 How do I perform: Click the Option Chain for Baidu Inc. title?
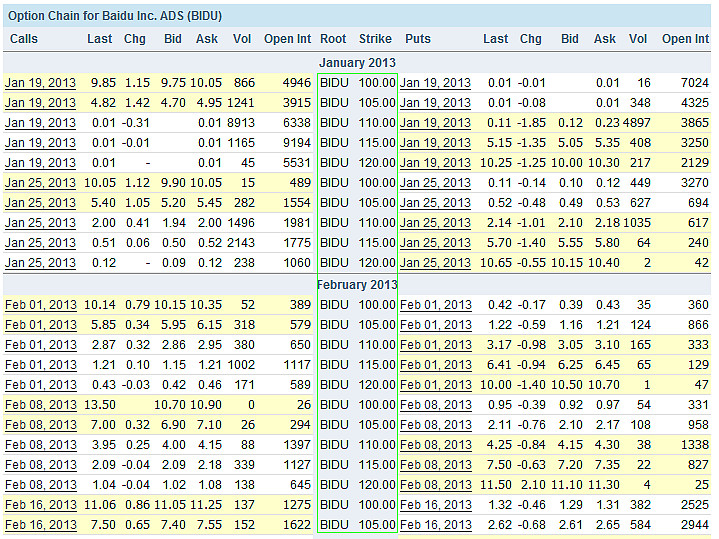(x=115, y=16)
